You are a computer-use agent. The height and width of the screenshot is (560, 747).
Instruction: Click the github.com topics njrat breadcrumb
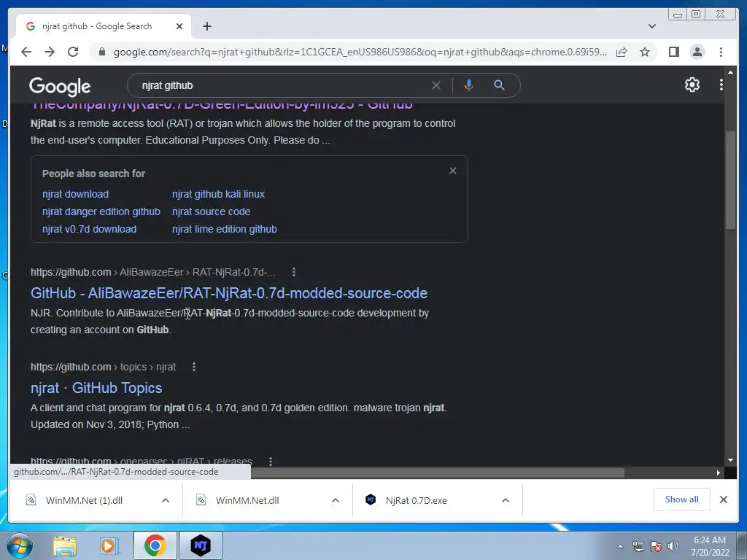click(x=104, y=367)
